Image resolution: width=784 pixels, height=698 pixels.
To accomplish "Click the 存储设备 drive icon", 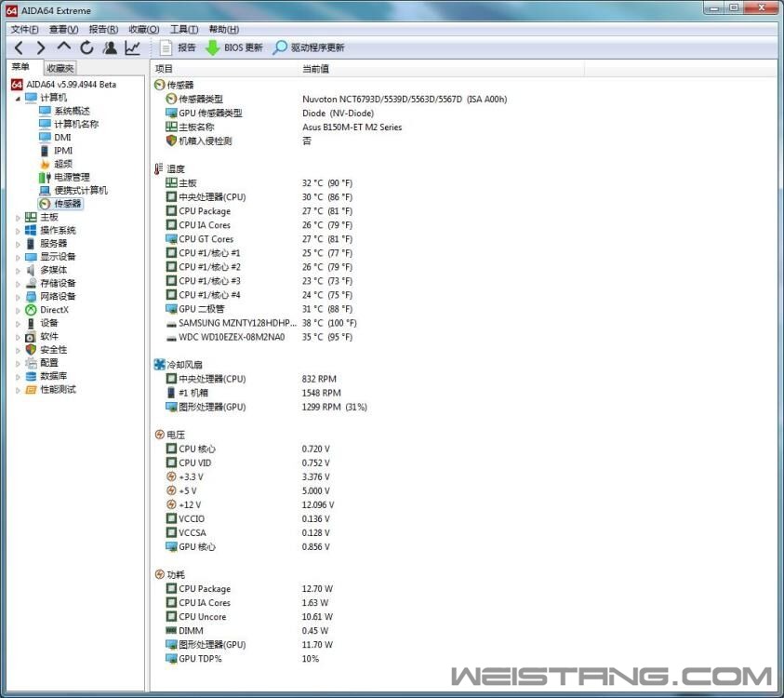I will pyautogui.click(x=31, y=283).
